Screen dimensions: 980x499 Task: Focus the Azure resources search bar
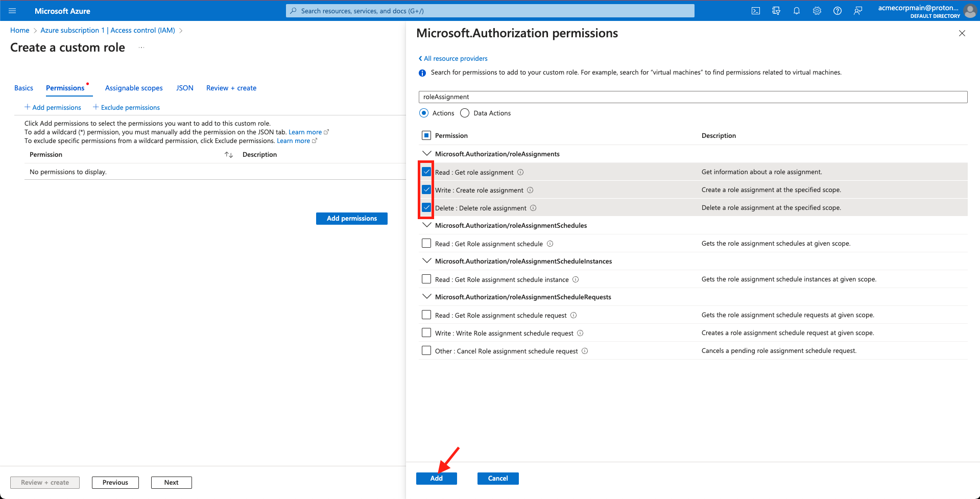coord(490,11)
